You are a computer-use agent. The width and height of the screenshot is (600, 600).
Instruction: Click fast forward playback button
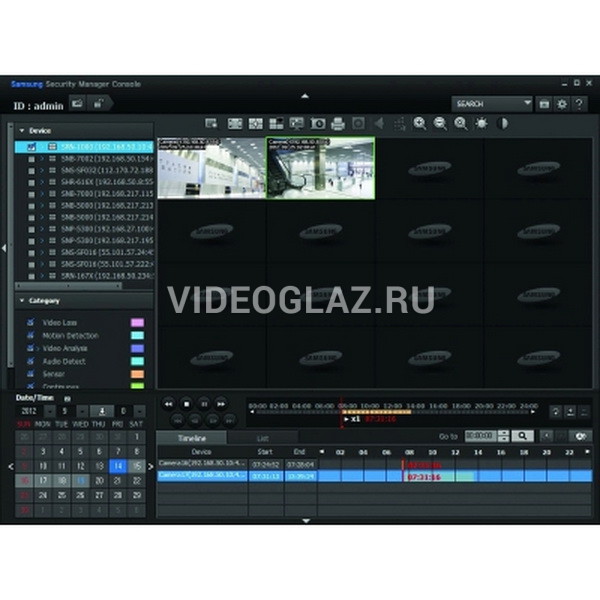[x=221, y=404]
